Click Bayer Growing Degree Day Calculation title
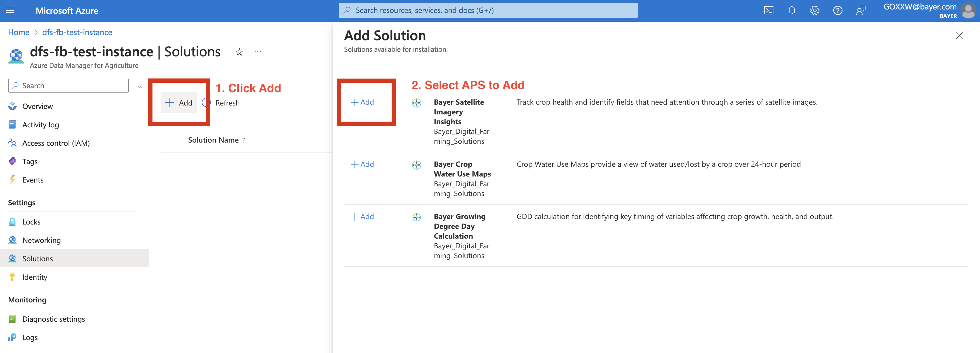This screenshot has width=980, height=353. pos(460,226)
